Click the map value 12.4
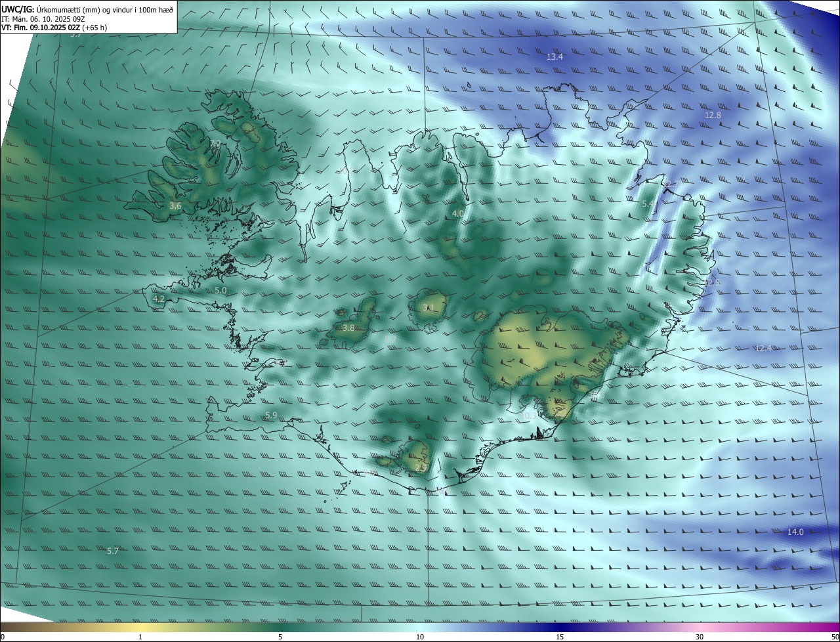This screenshot has width=840, height=642. coord(763,348)
